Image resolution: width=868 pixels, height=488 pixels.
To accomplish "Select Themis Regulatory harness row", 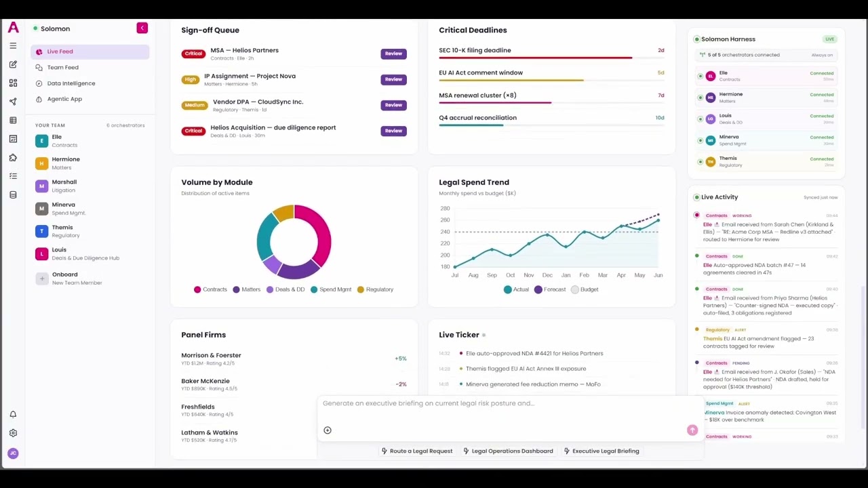I will coord(767,162).
